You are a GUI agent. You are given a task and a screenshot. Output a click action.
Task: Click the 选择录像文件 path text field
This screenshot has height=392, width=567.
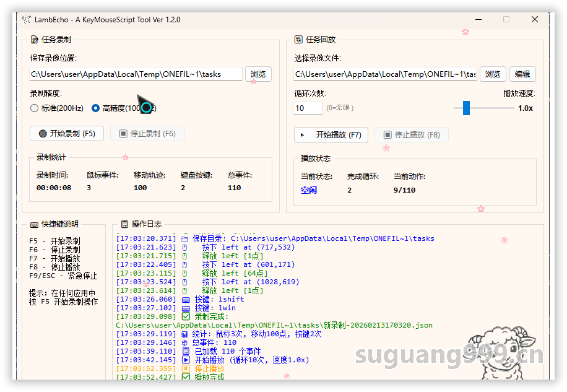[x=385, y=74]
